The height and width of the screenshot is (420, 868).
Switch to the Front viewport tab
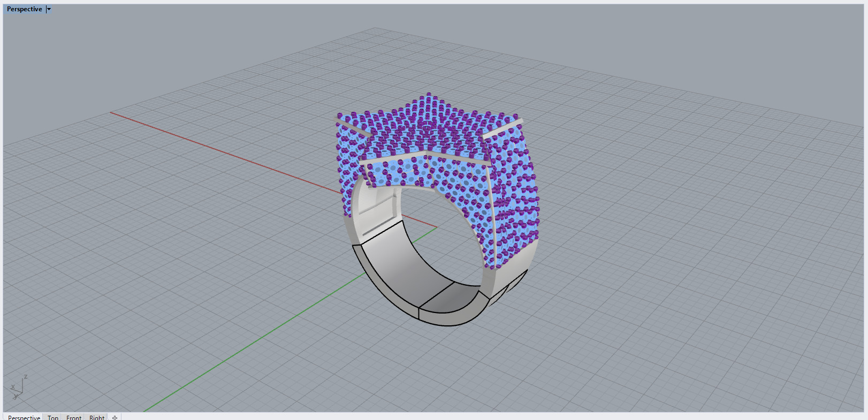pos(74,417)
